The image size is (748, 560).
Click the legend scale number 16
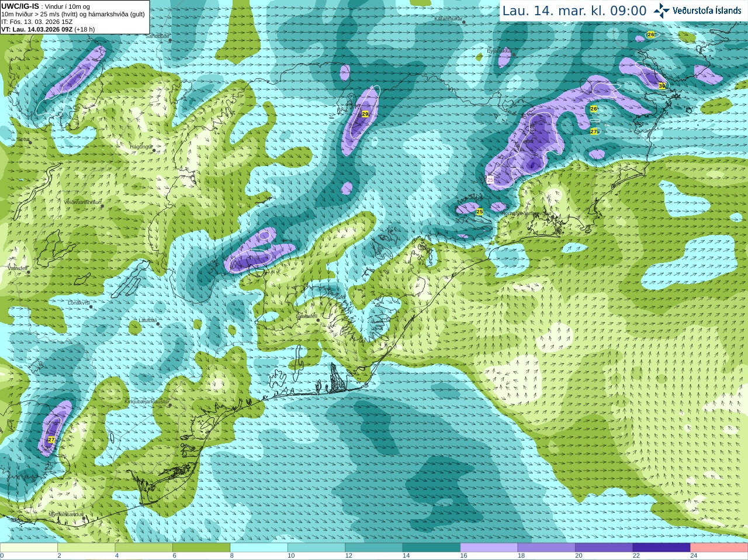click(x=464, y=556)
